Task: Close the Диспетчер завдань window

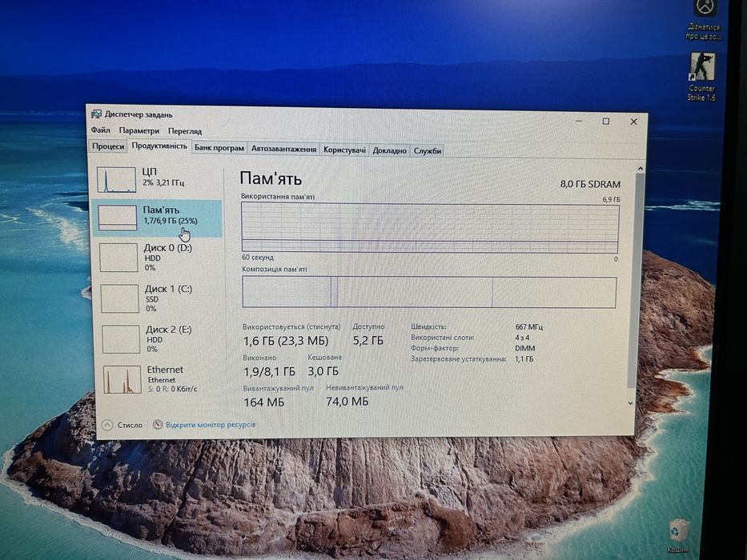Action: pos(633,122)
